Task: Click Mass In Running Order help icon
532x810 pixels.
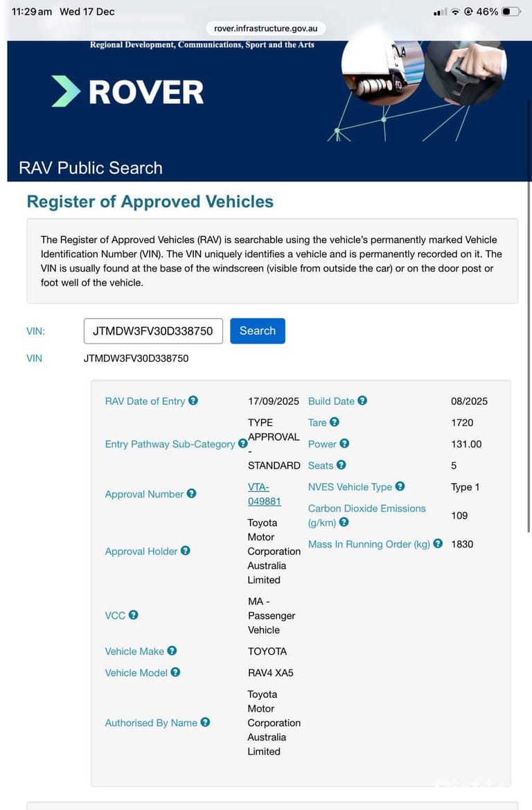Action: (x=438, y=543)
